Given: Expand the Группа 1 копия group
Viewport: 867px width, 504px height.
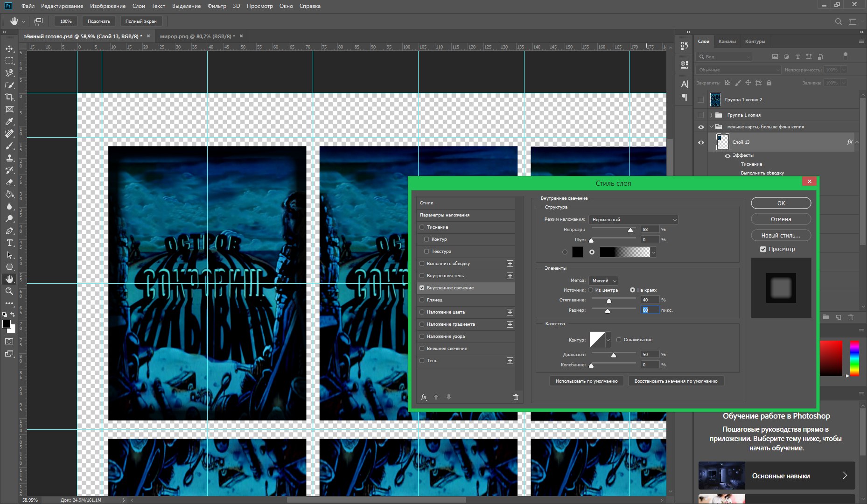Looking at the screenshot, I should pyautogui.click(x=711, y=115).
